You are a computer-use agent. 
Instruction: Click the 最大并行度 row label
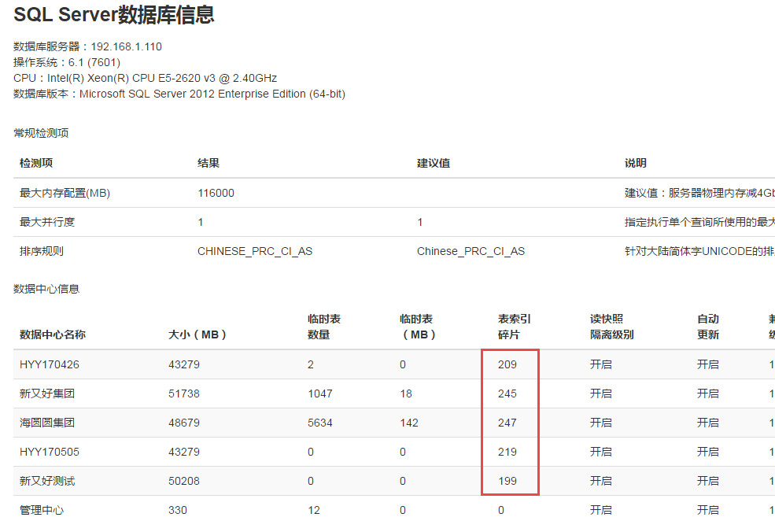47,222
